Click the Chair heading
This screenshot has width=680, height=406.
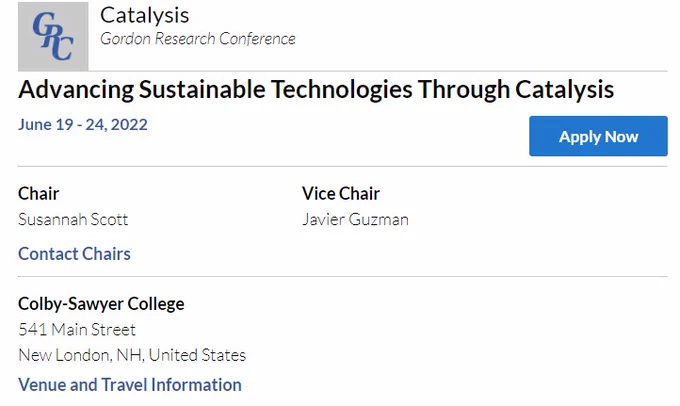point(39,193)
